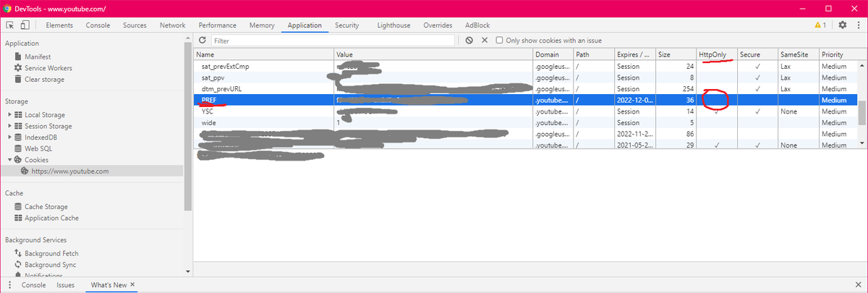
Task: Select the YSC cookie row
Action: 526,111
